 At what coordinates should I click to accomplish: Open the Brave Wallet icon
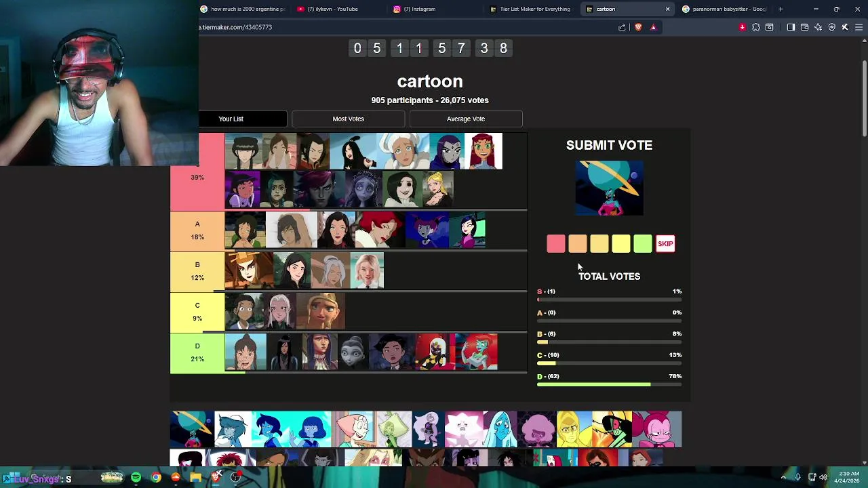[804, 27]
